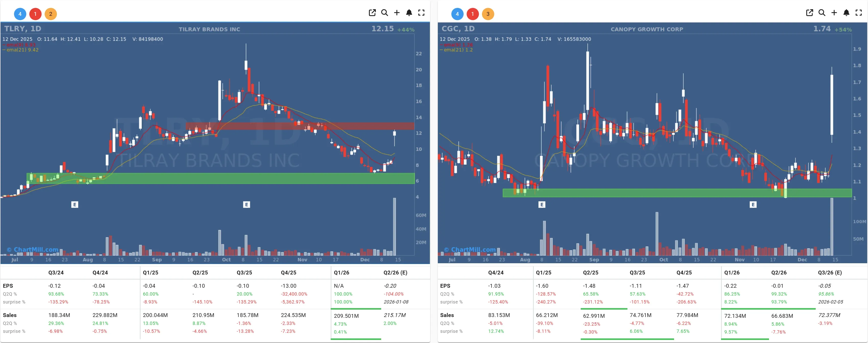
Task: Select the orange rating badge showing 3 on CGC
Action: [488, 14]
